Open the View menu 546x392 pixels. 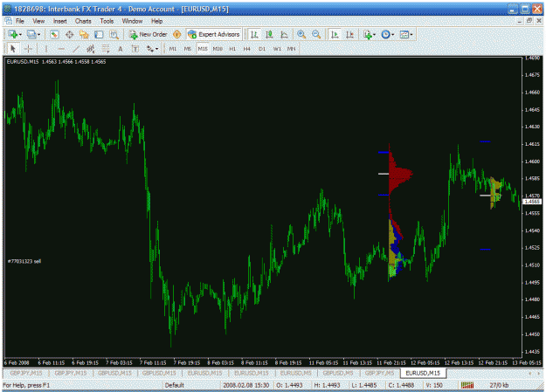(38, 21)
